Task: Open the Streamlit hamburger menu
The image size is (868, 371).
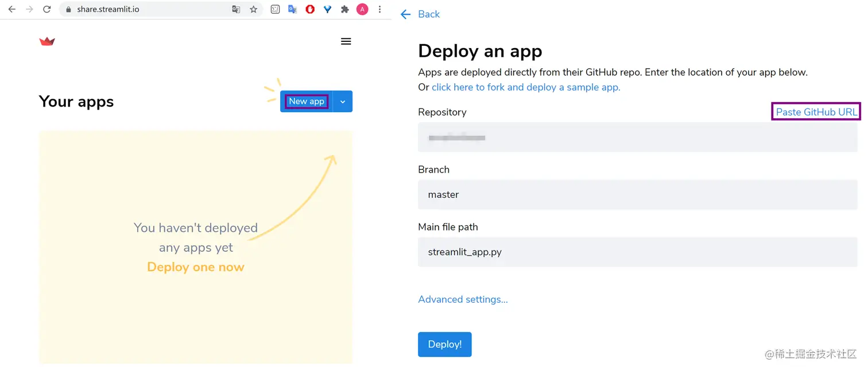Action: tap(346, 41)
